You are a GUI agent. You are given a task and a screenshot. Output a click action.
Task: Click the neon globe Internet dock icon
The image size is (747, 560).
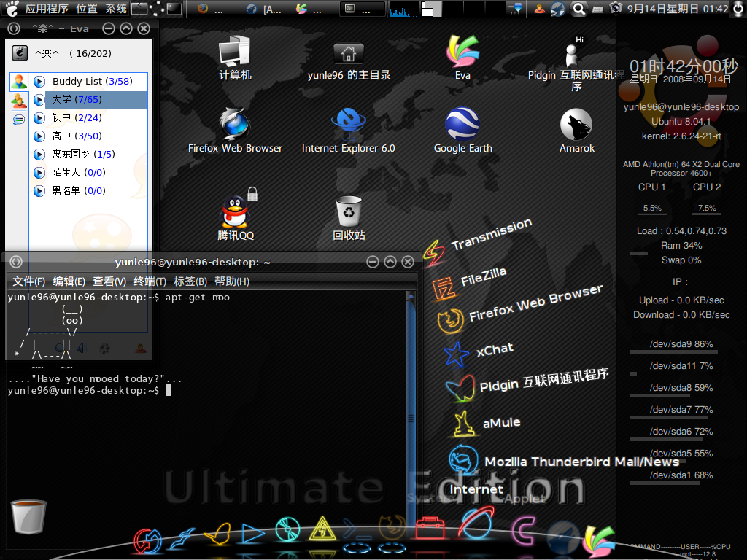[x=476, y=523]
